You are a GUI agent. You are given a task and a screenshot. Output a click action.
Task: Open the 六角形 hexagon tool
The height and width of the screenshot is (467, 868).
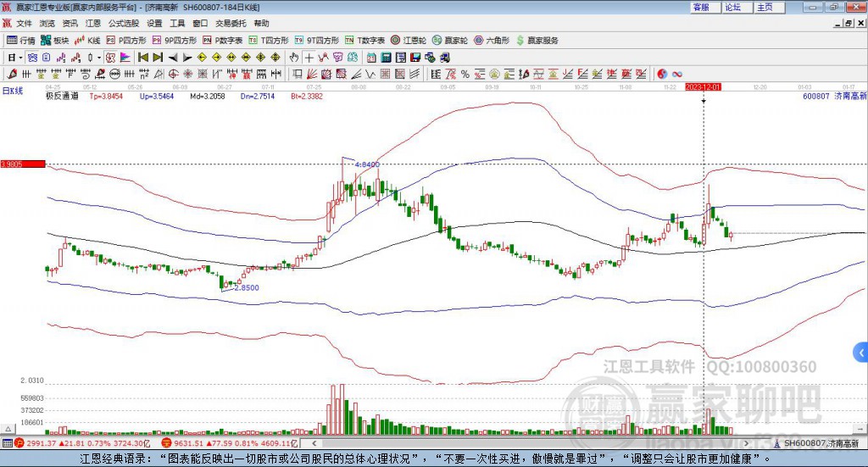pyautogui.click(x=492, y=41)
